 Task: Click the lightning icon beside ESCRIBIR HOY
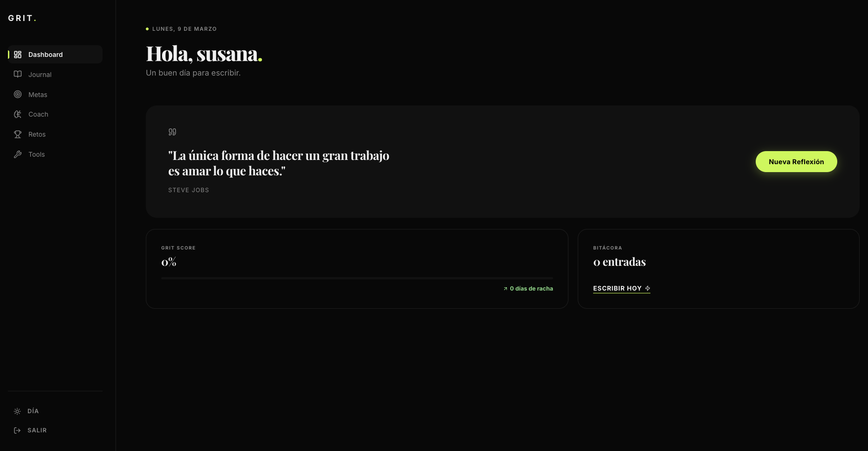pyautogui.click(x=648, y=288)
